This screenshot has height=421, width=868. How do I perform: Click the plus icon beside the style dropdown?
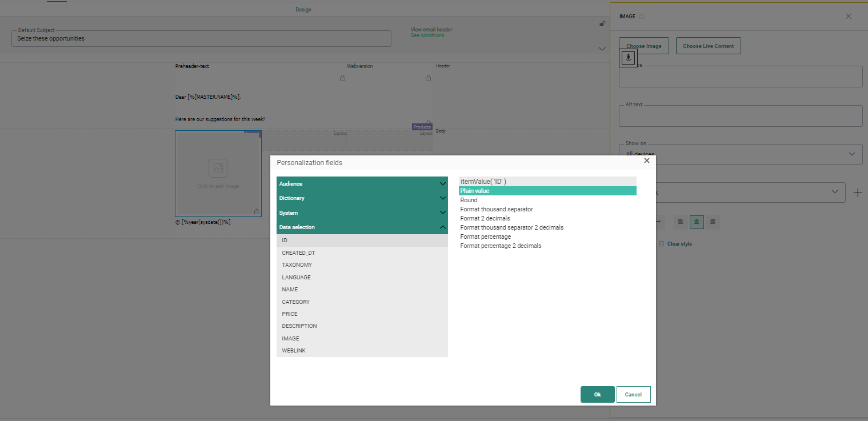click(857, 193)
